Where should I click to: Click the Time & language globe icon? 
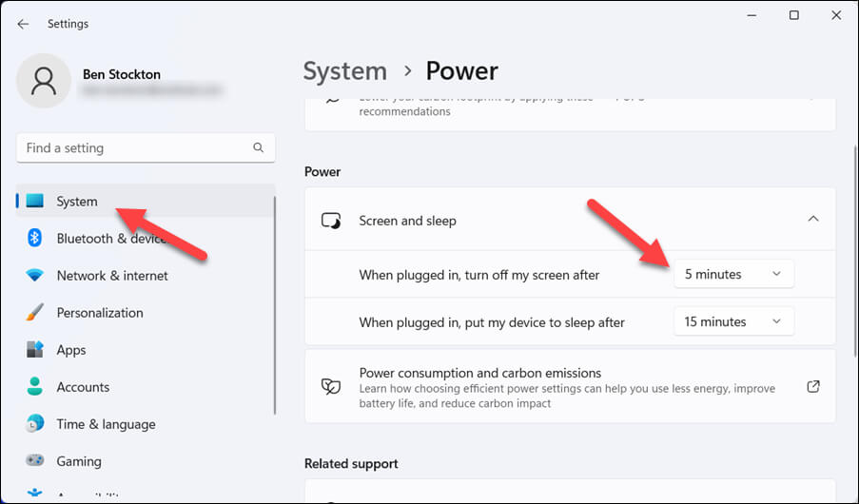tap(35, 424)
